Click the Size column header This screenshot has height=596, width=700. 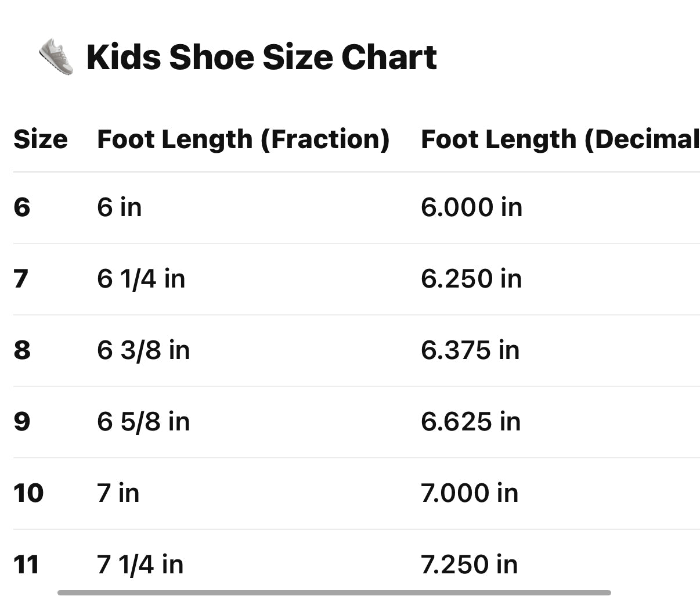41,139
